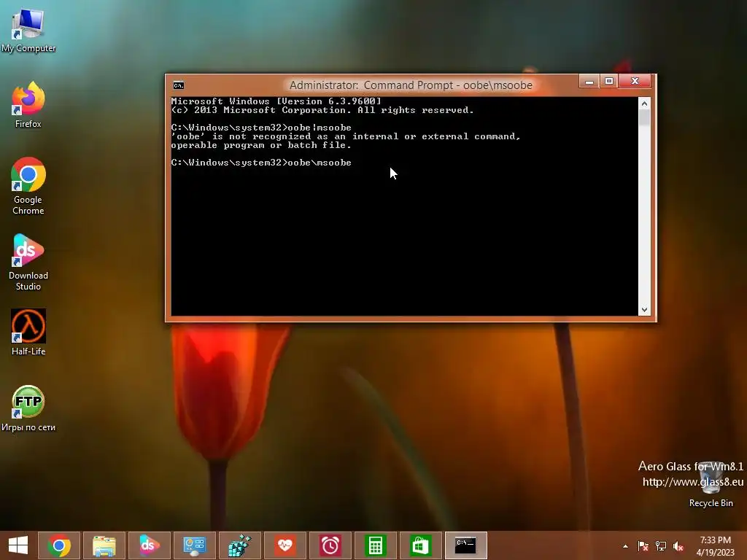Open the Alarms clock taskbar app
The image size is (747, 560).
(x=330, y=545)
